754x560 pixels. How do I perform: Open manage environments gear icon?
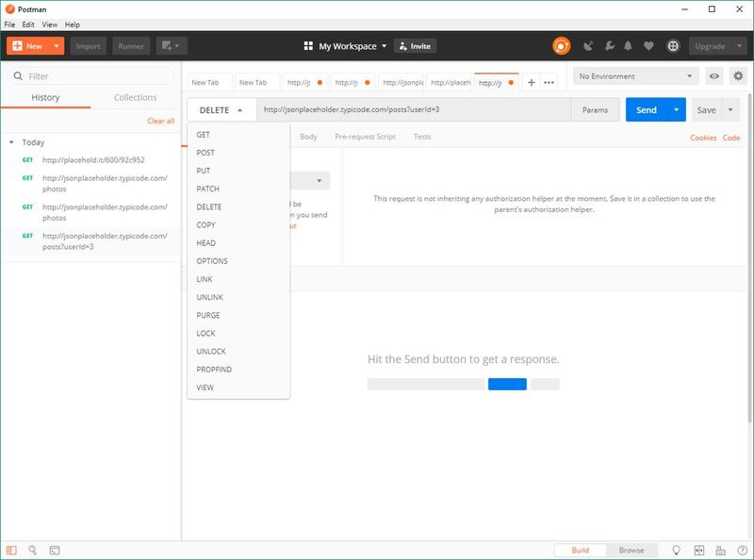click(x=738, y=76)
